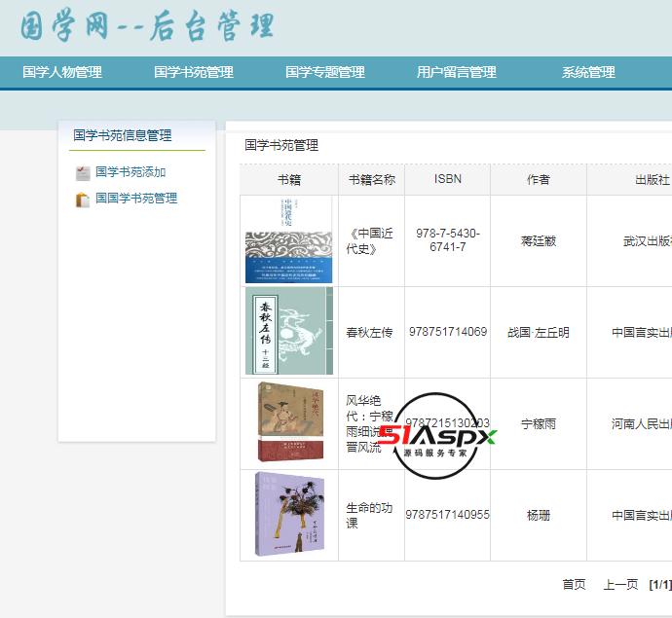Open 国学人物管理 menu
The image size is (672, 618).
pos(62,72)
